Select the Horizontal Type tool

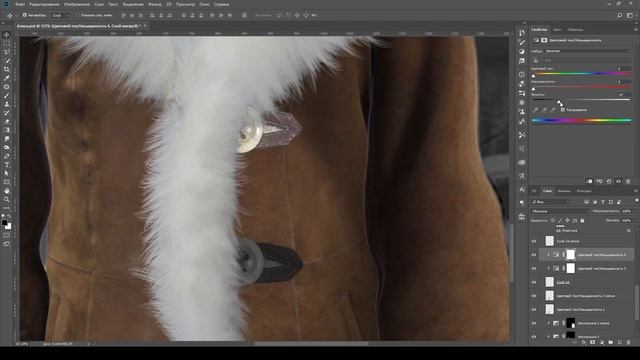point(7,164)
